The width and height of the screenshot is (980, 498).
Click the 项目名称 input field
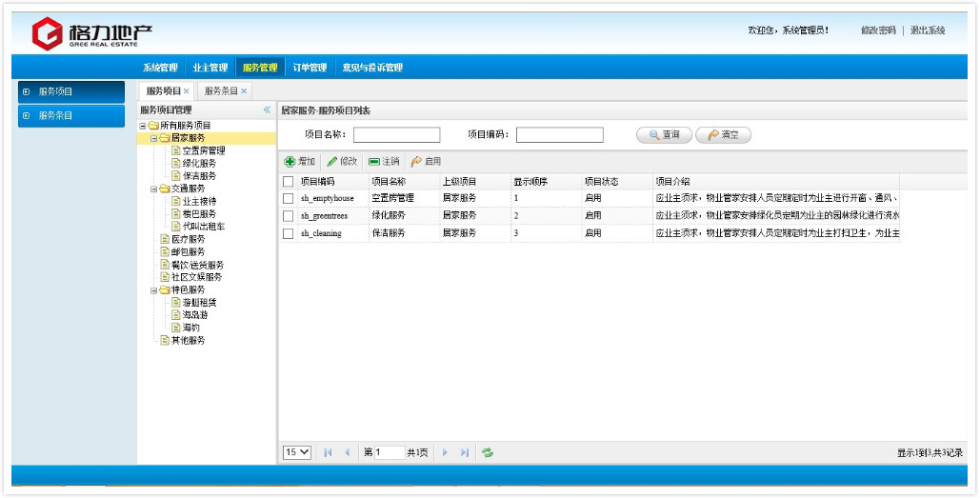(396, 135)
